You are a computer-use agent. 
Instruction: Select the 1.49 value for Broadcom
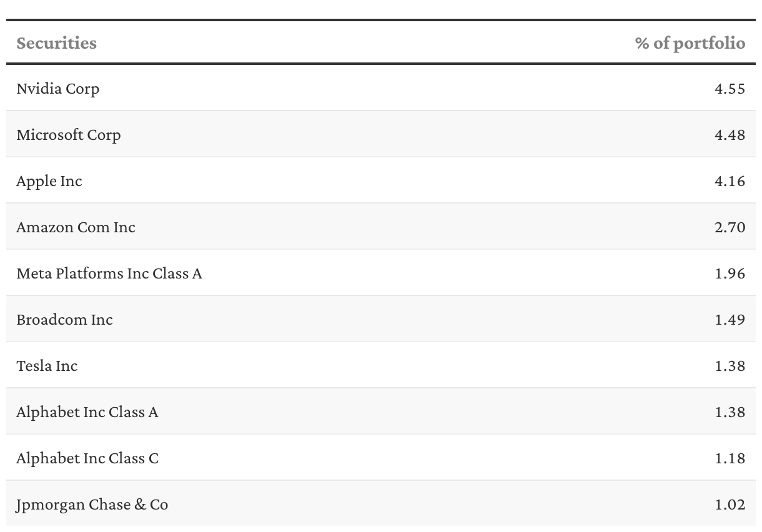point(730,320)
